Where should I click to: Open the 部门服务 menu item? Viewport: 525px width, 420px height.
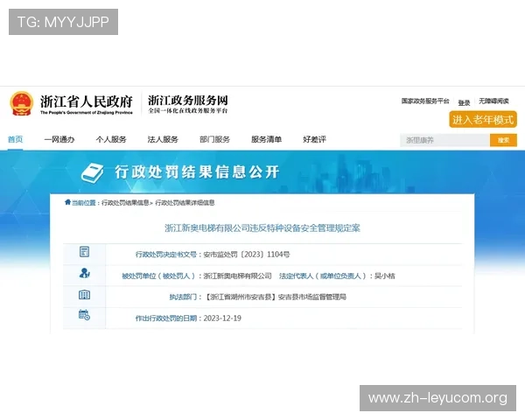[214, 139]
